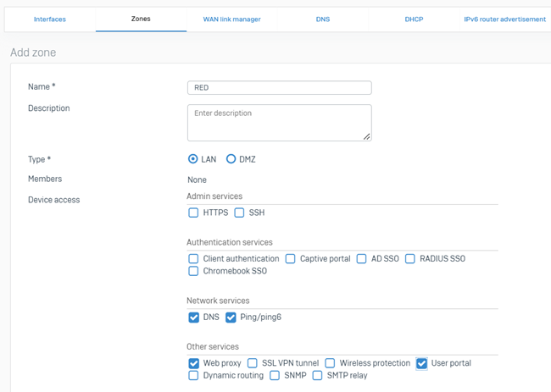This screenshot has height=392, width=551.
Task: Switch to the Interfaces tab
Action: click(49, 19)
